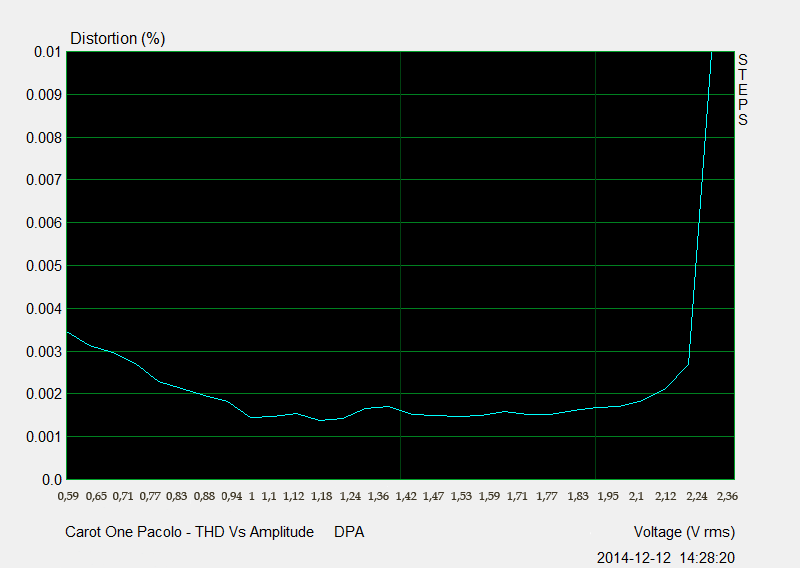Click the 0.001 y-axis tick label
This screenshot has height=568, width=800.
(x=43, y=437)
